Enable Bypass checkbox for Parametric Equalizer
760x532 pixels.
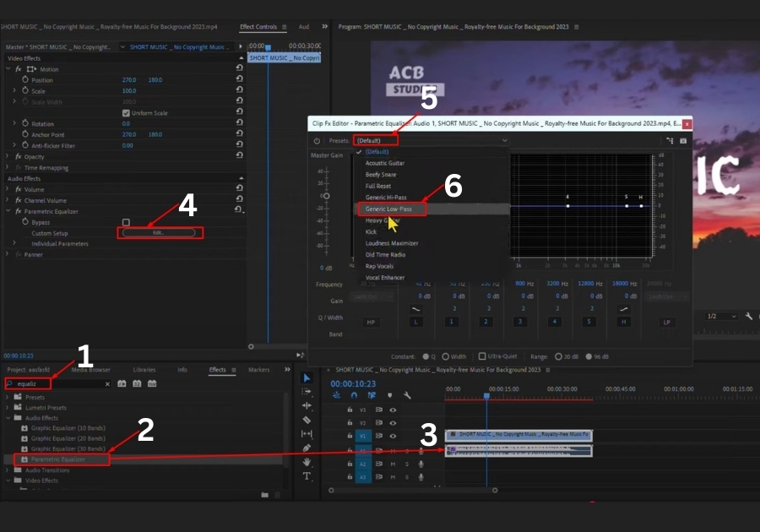126,222
